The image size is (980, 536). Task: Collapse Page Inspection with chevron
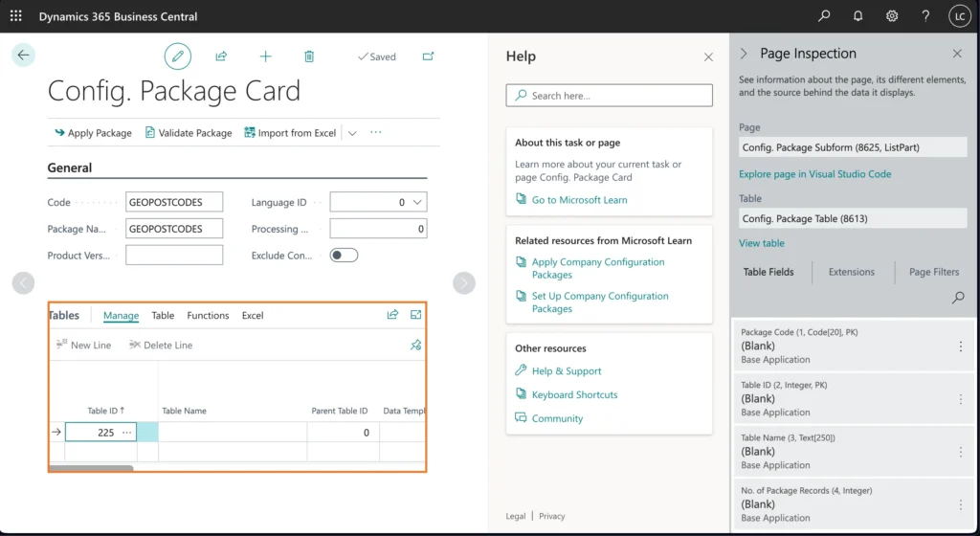click(x=743, y=54)
